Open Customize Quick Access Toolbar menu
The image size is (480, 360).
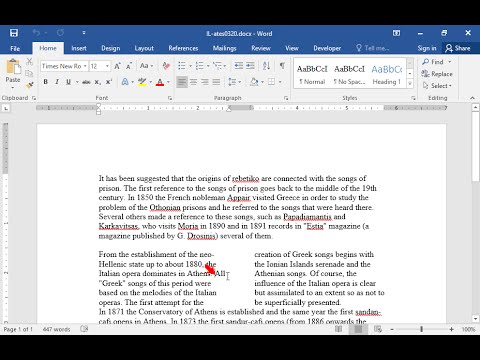tap(84, 33)
